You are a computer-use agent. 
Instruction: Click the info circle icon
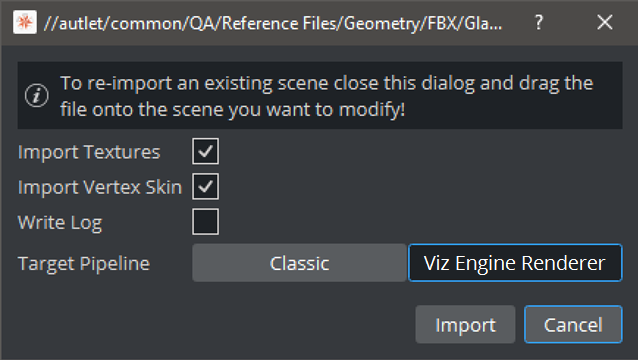tap(37, 96)
